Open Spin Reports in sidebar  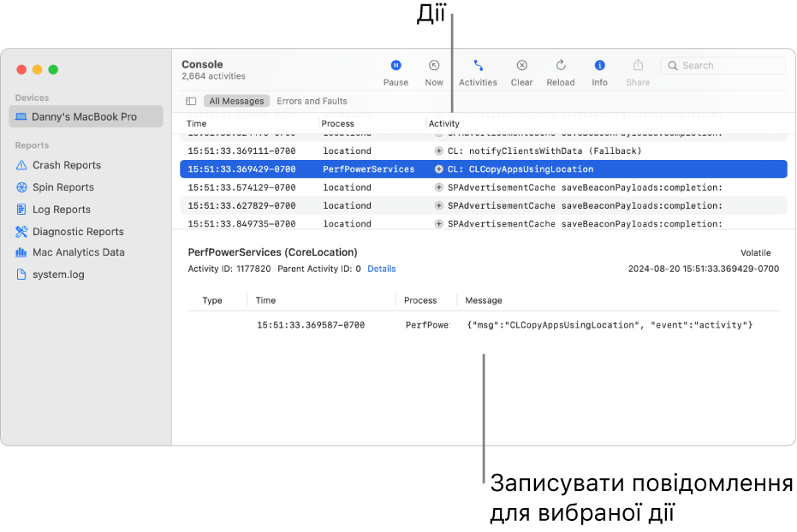coord(63,187)
